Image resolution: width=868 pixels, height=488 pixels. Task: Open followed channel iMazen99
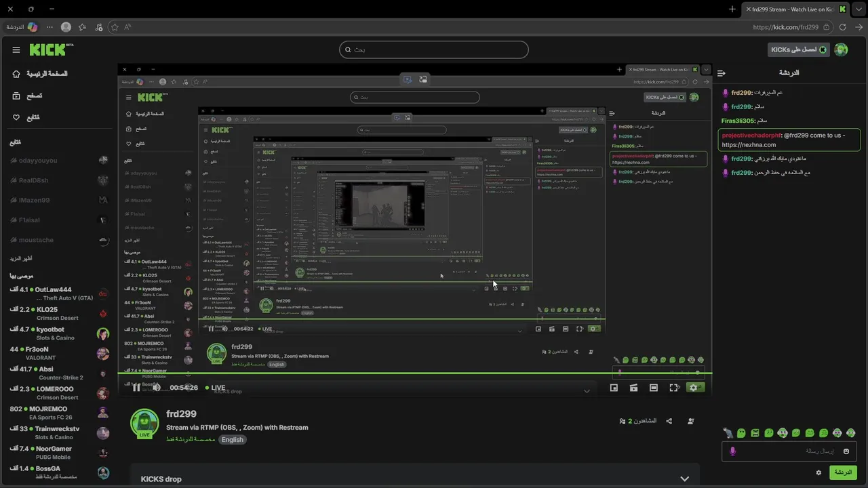pos(58,200)
